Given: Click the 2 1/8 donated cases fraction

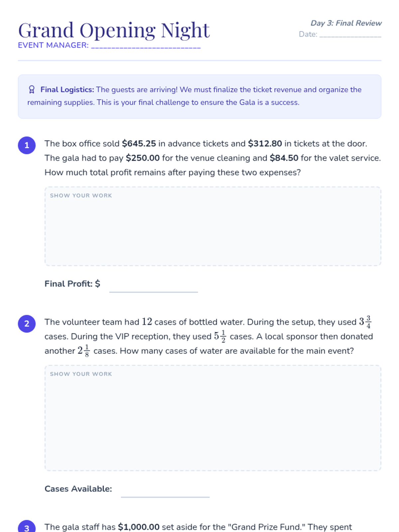Looking at the screenshot, I should (x=84, y=351).
